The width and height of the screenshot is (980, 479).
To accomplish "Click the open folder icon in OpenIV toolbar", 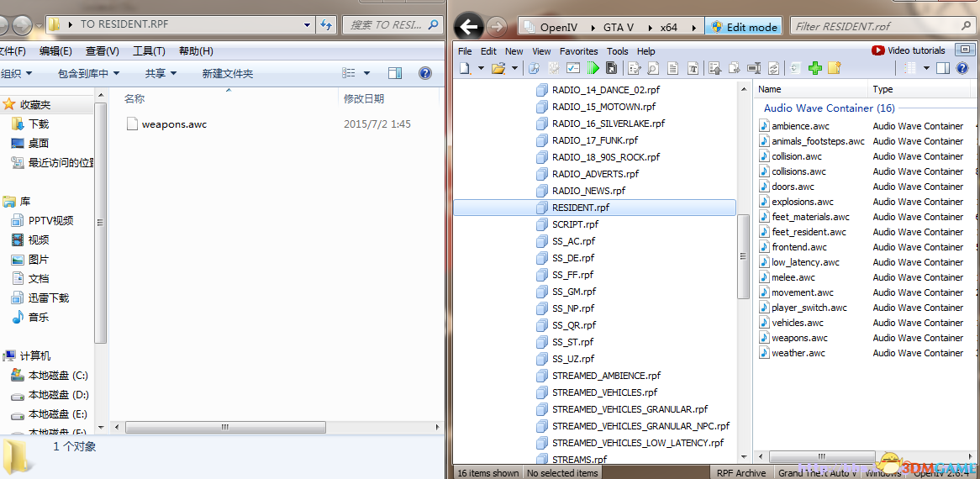I will [x=498, y=68].
